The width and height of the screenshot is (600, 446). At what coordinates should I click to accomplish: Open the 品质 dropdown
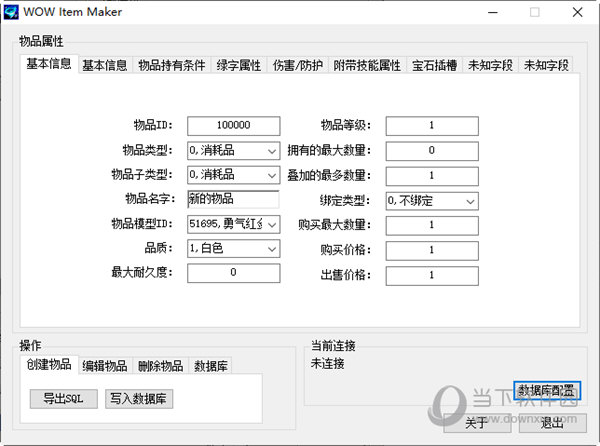[233, 249]
